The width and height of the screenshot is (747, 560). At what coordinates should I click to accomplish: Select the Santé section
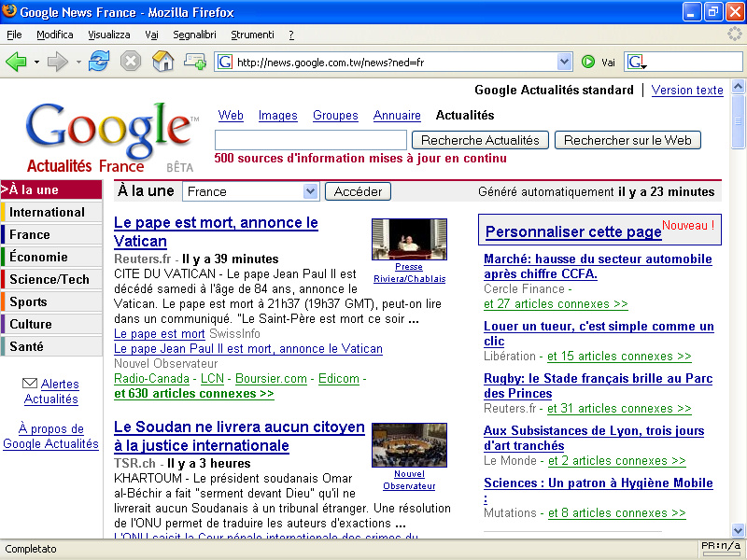51,346
